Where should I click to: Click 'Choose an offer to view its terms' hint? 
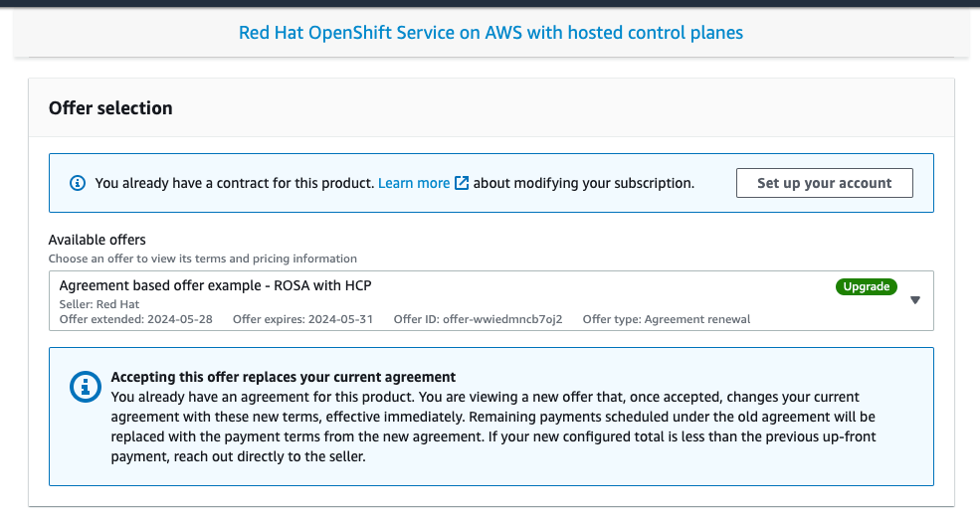coord(202,259)
